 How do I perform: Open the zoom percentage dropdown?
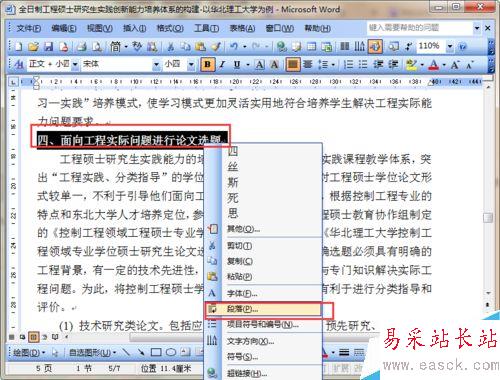tap(450, 46)
